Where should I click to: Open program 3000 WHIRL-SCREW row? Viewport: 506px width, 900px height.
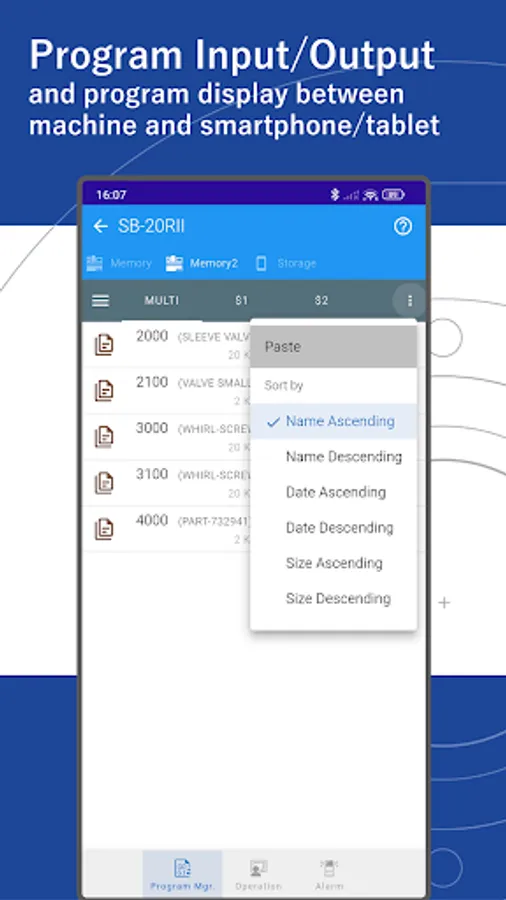(167, 437)
